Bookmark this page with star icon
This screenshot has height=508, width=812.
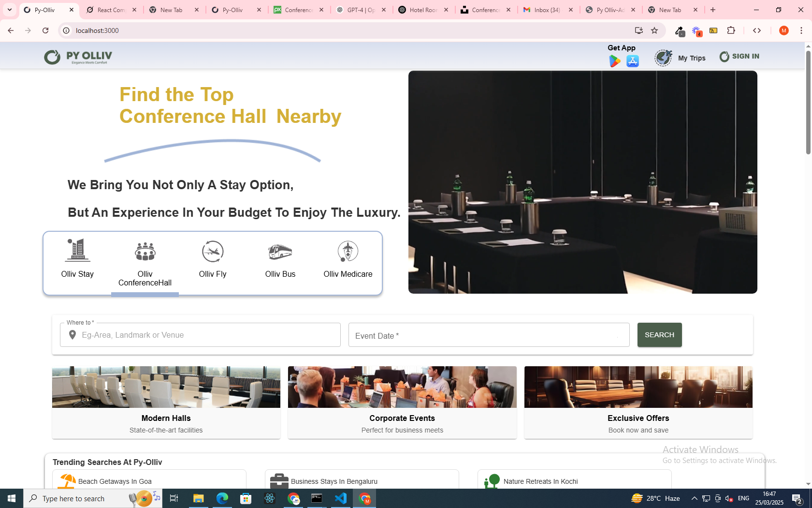point(654,30)
